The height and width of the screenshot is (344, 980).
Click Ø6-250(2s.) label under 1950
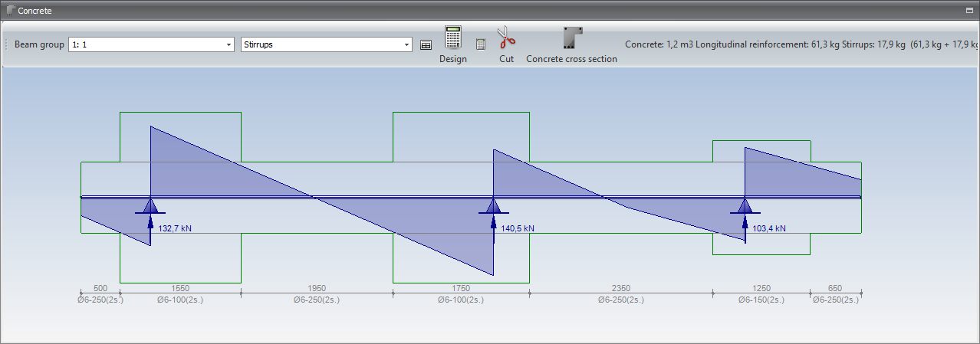click(x=317, y=300)
